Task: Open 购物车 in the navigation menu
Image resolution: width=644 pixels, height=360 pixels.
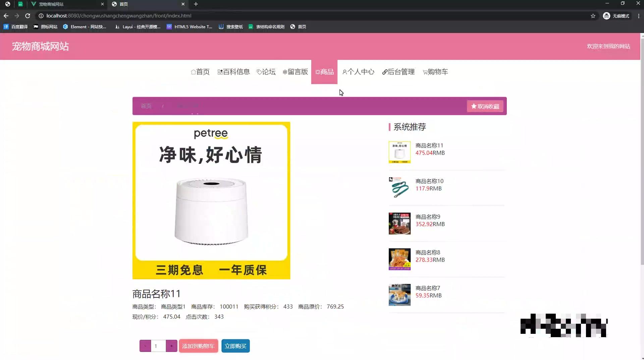Action: point(435,72)
